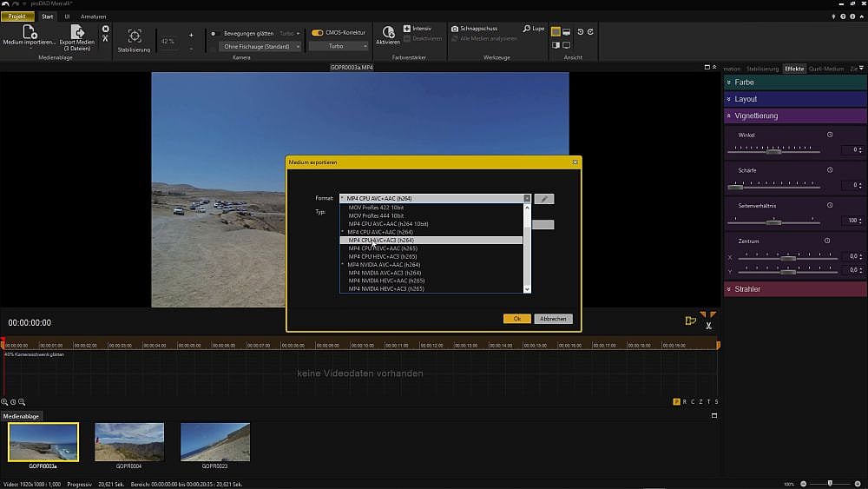
Task: Choose MP4 CPU HEVC+AAC (h265) from list
Action: pos(382,248)
